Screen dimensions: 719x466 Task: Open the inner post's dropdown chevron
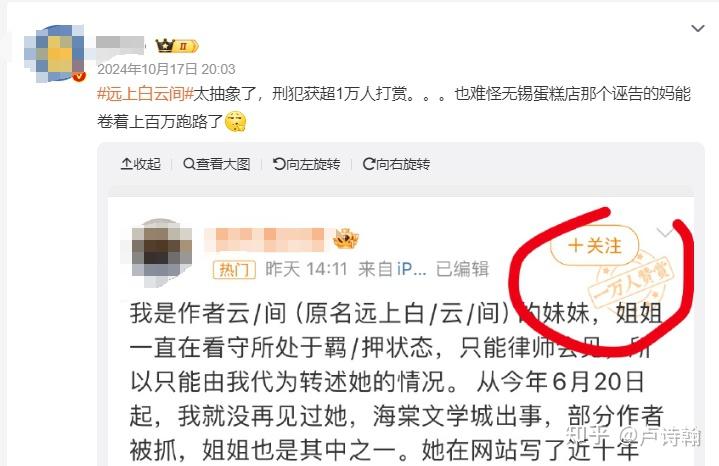click(x=665, y=232)
